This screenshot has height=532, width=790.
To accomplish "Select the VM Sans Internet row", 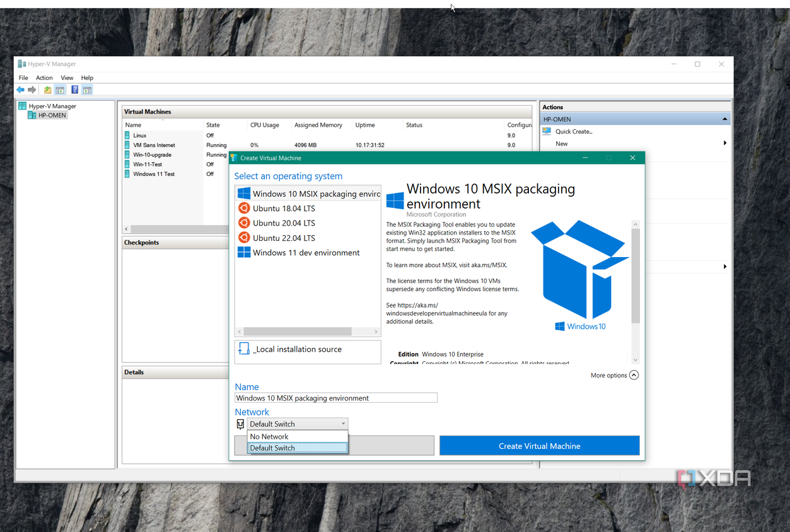I will (x=328, y=145).
